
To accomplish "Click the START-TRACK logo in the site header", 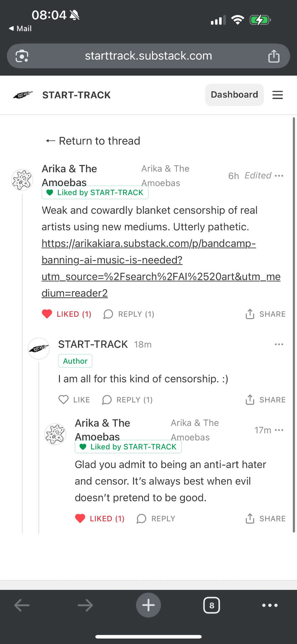I will tap(23, 95).
